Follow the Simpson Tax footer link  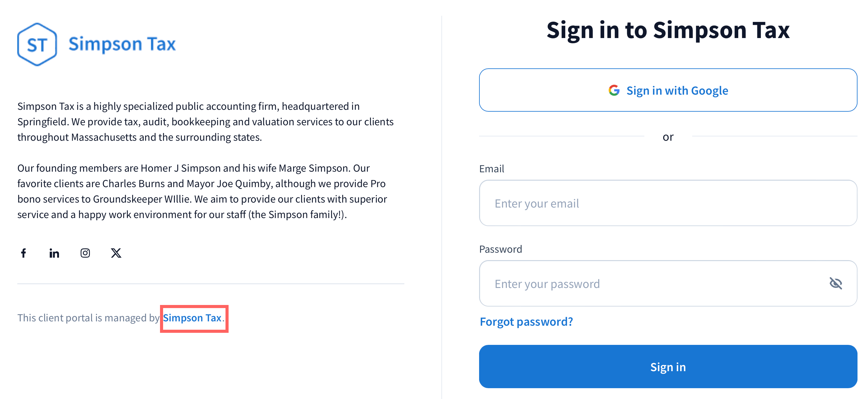click(192, 318)
